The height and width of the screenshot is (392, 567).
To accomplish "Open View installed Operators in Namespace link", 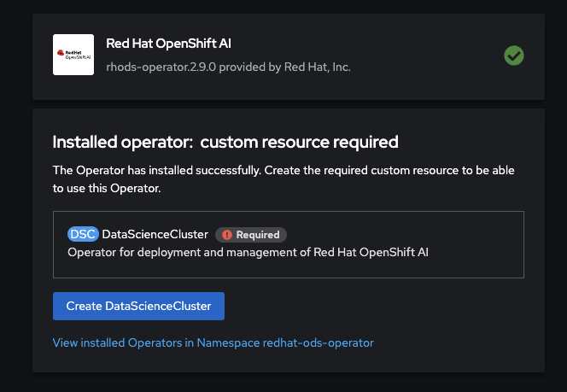I will (213, 342).
